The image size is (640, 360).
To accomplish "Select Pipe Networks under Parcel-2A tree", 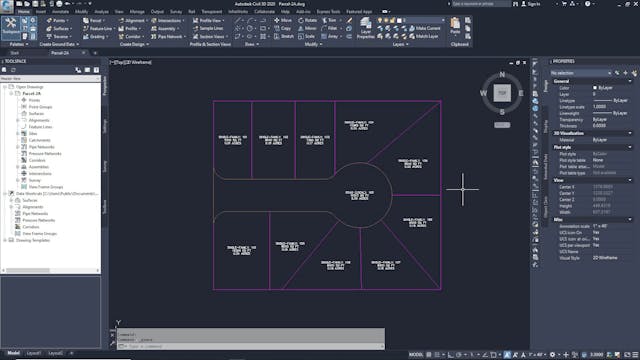I will (x=40, y=147).
